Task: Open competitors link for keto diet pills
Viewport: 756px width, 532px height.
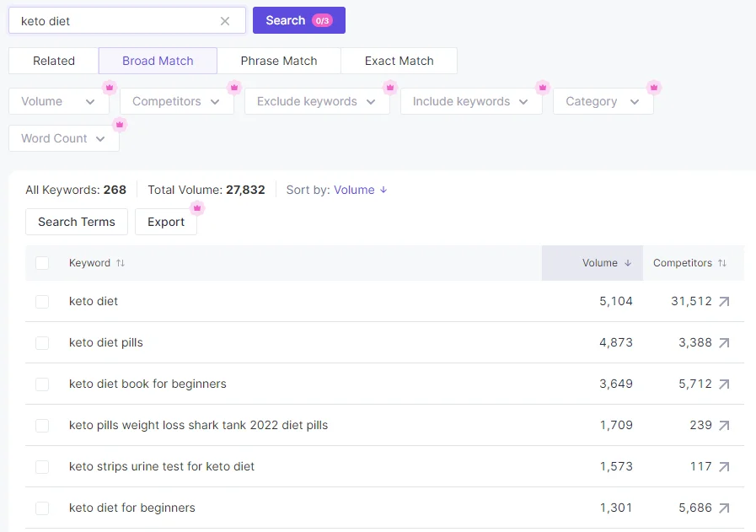Action: coord(724,343)
